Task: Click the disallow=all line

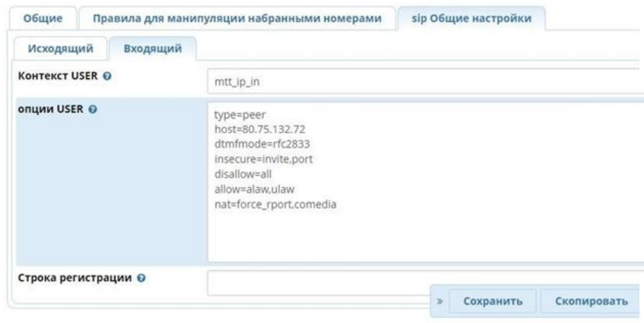Action: pyautogui.click(x=243, y=174)
